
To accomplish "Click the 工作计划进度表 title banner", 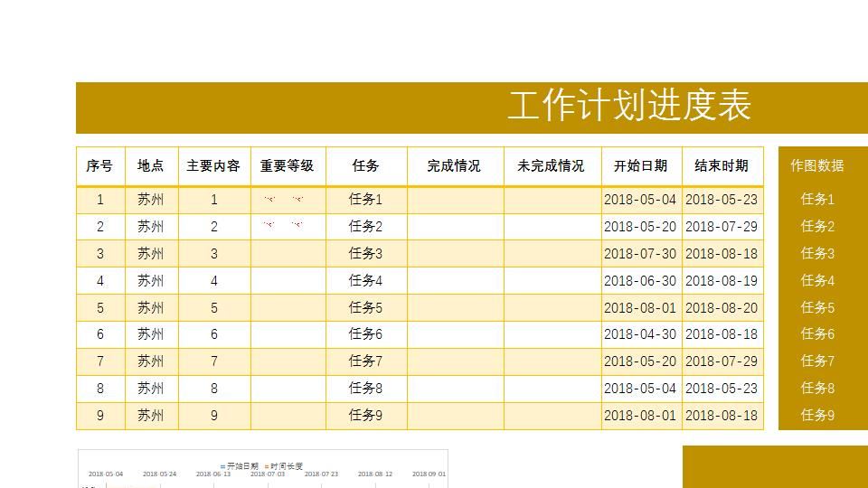I will [x=472, y=108].
